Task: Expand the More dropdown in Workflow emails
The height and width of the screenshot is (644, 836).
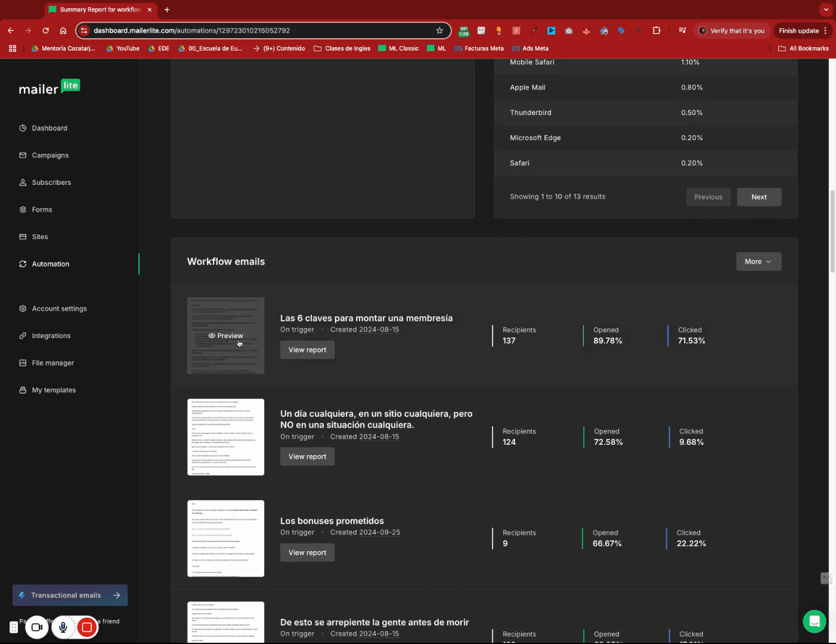Action: pos(758,262)
